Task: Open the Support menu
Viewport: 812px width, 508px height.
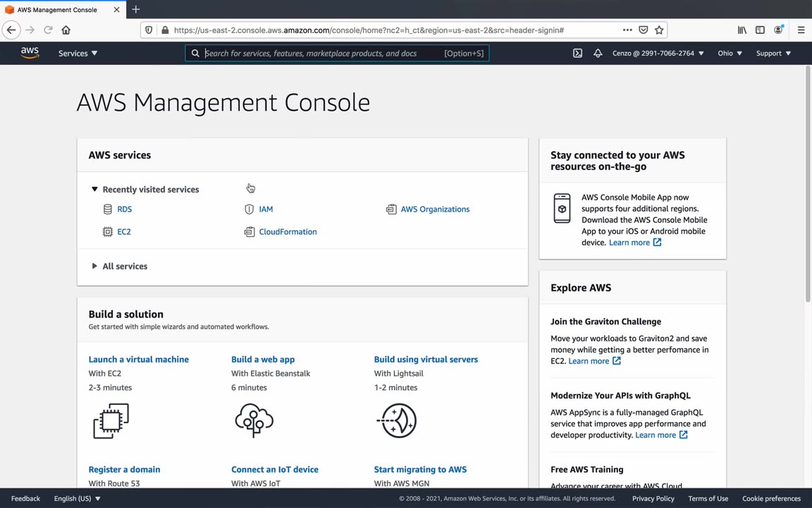Action: point(773,53)
